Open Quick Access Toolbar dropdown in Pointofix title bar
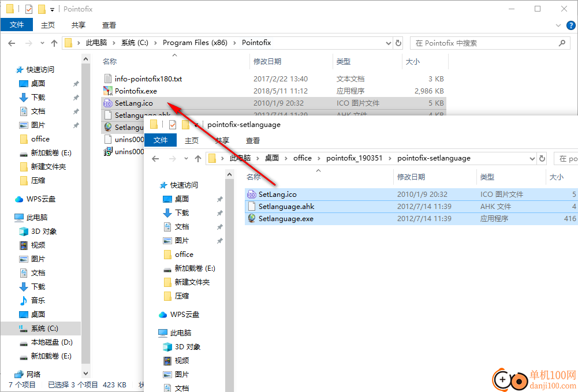Image resolution: width=578 pixels, height=392 pixels. click(x=52, y=10)
